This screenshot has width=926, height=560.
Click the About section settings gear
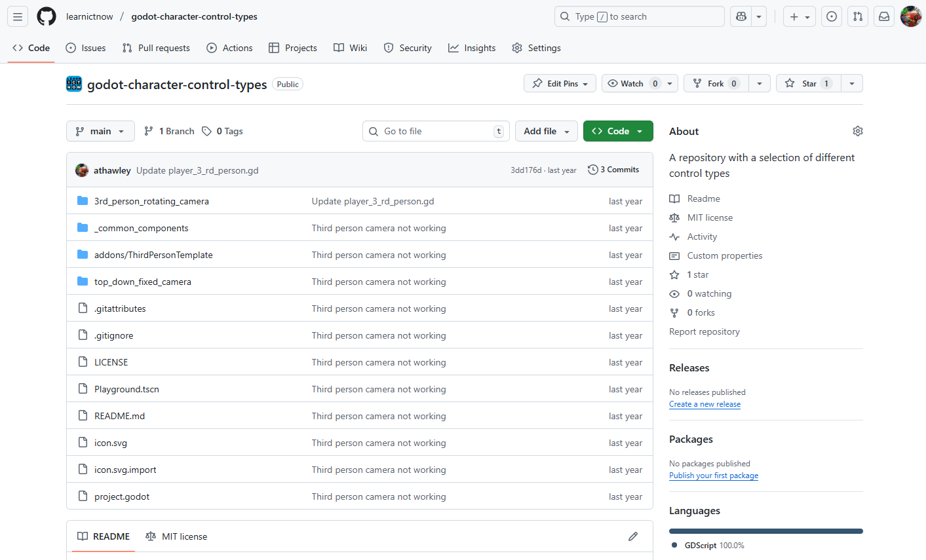pos(857,131)
